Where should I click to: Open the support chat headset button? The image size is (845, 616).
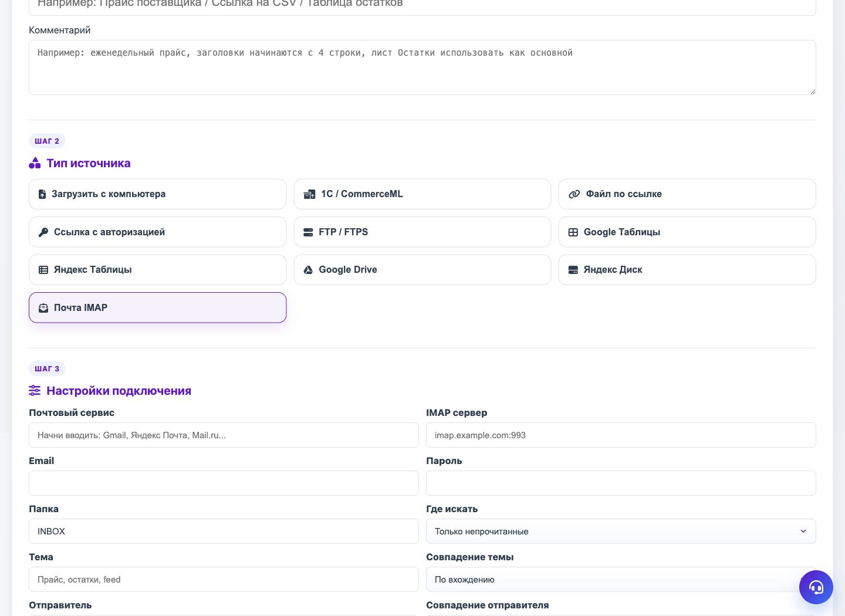pyautogui.click(x=816, y=587)
